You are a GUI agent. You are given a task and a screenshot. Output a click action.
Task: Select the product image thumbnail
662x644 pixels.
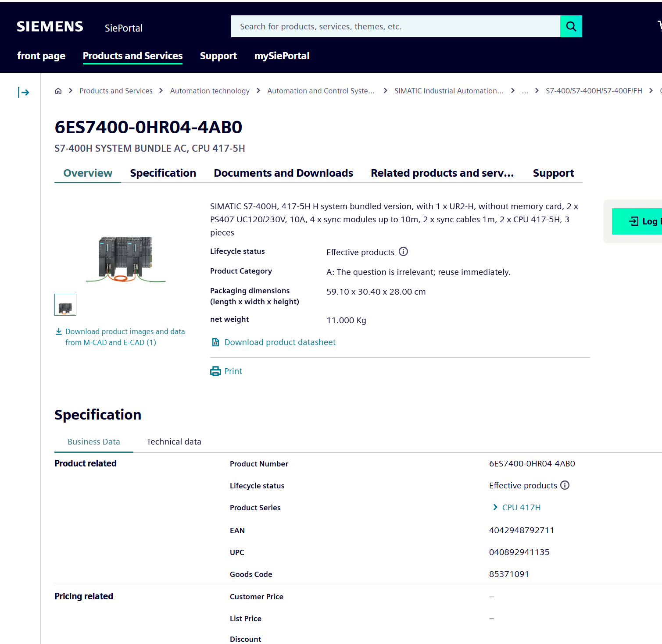click(65, 305)
